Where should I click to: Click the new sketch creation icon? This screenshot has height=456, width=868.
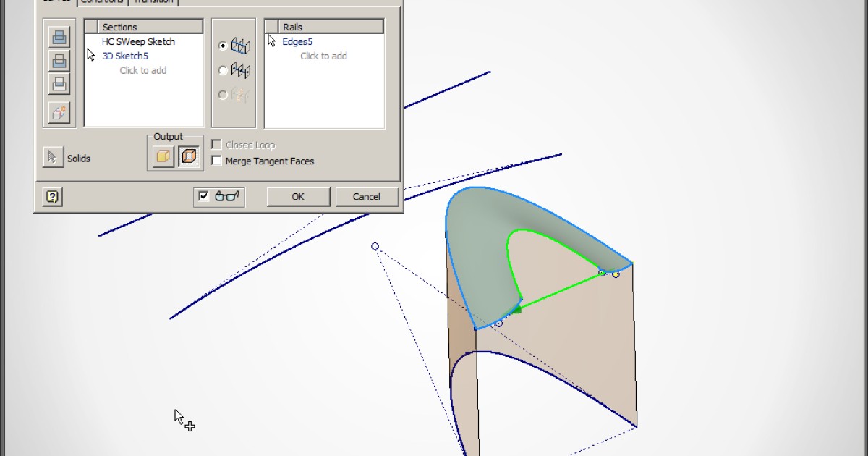click(58, 113)
